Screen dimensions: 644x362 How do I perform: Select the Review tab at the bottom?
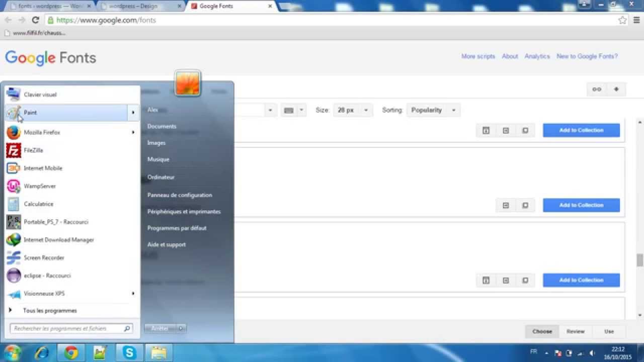pyautogui.click(x=576, y=331)
